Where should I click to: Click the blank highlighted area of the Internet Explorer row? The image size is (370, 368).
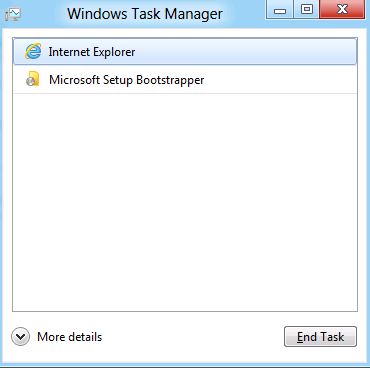(x=246, y=52)
